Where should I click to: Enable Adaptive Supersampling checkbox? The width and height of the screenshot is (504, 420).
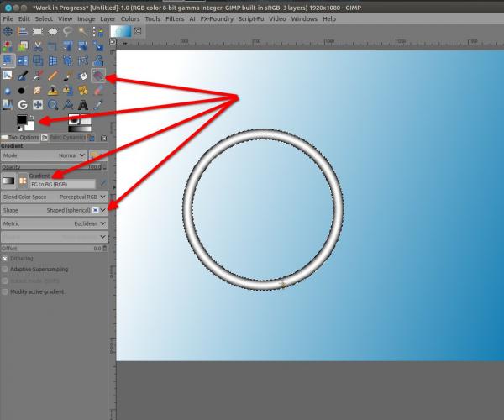(x=5, y=270)
